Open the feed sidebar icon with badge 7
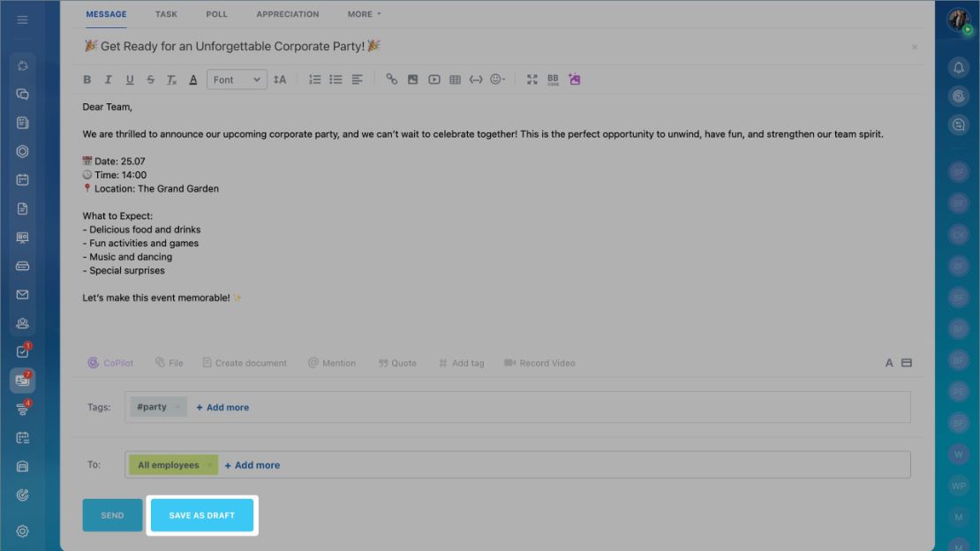This screenshot has height=551, width=980. [x=22, y=381]
